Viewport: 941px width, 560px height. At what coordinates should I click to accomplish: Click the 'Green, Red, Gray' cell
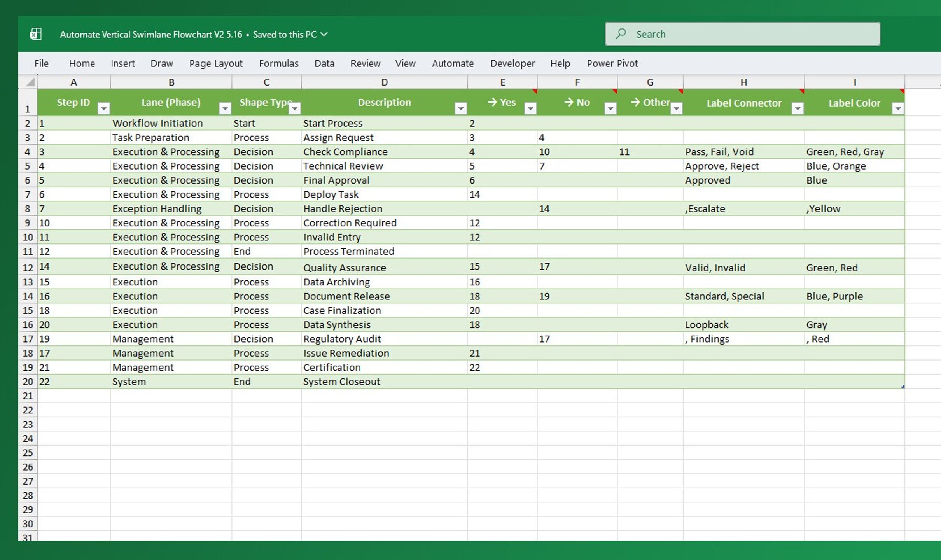[855, 152]
